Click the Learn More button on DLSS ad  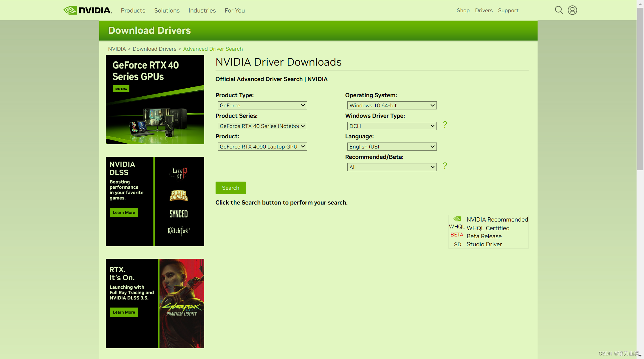pyautogui.click(x=124, y=212)
